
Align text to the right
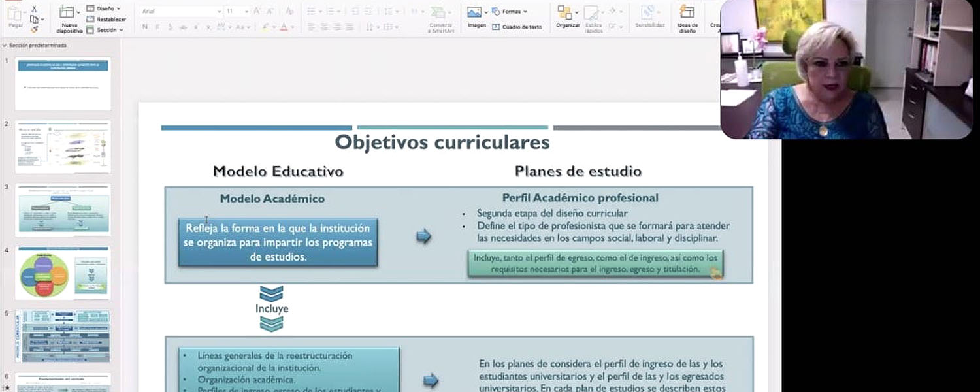pos(336,27)
